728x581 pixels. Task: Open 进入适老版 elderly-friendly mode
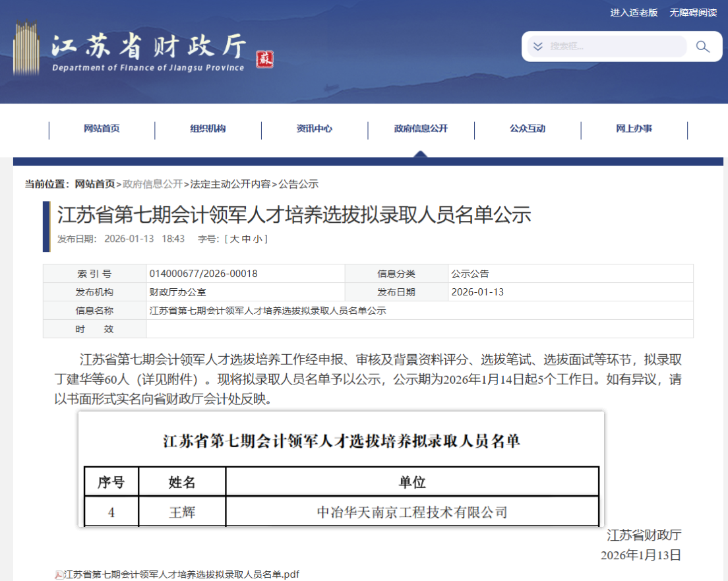634,13
